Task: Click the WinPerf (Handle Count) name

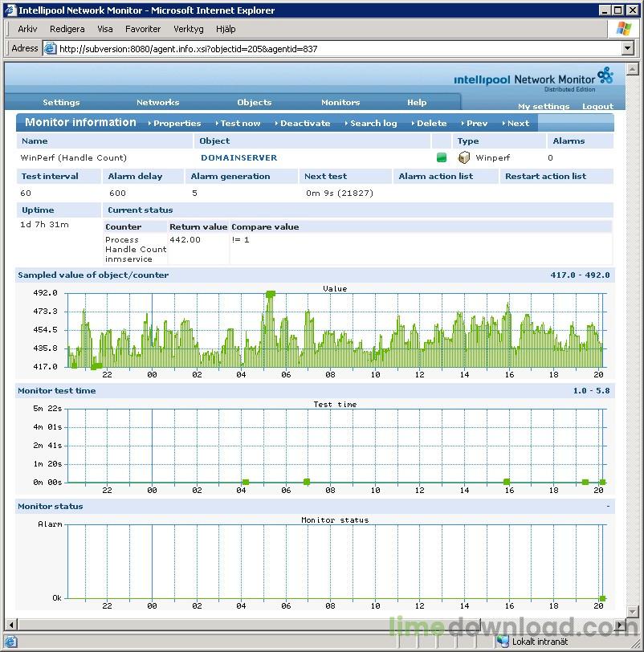Action: pyautogui.click(x=74, y=157)
